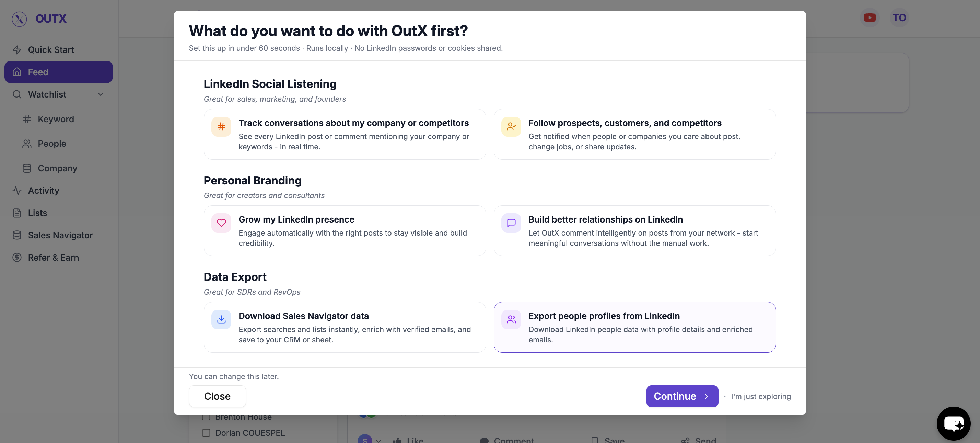Open Quick Start in the sidebar

tap(51, 50)
